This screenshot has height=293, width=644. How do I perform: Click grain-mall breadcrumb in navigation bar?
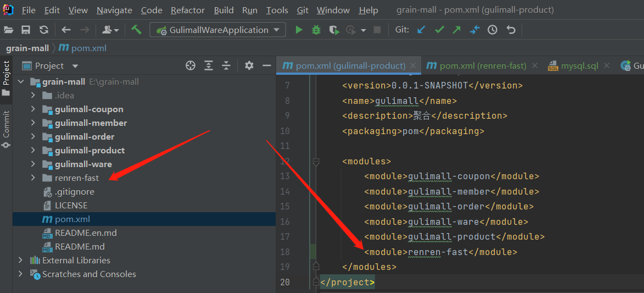click(x=27, y=48)
